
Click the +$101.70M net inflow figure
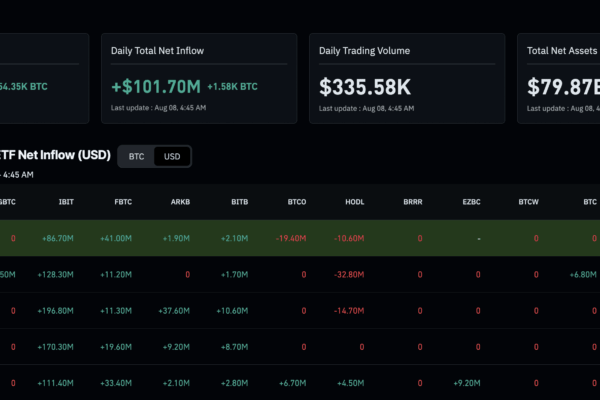(156, 87)
